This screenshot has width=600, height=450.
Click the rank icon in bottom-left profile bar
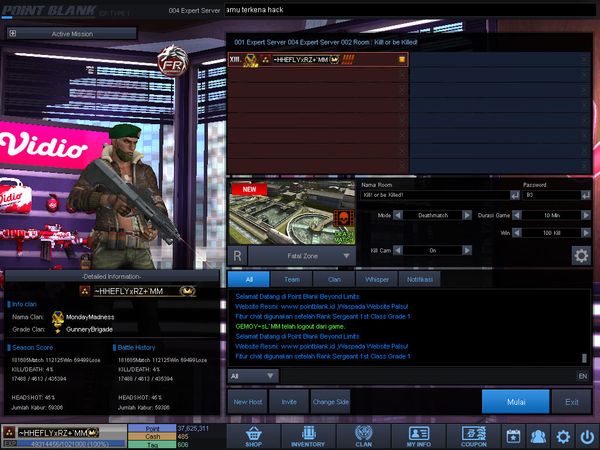point(9,432)
